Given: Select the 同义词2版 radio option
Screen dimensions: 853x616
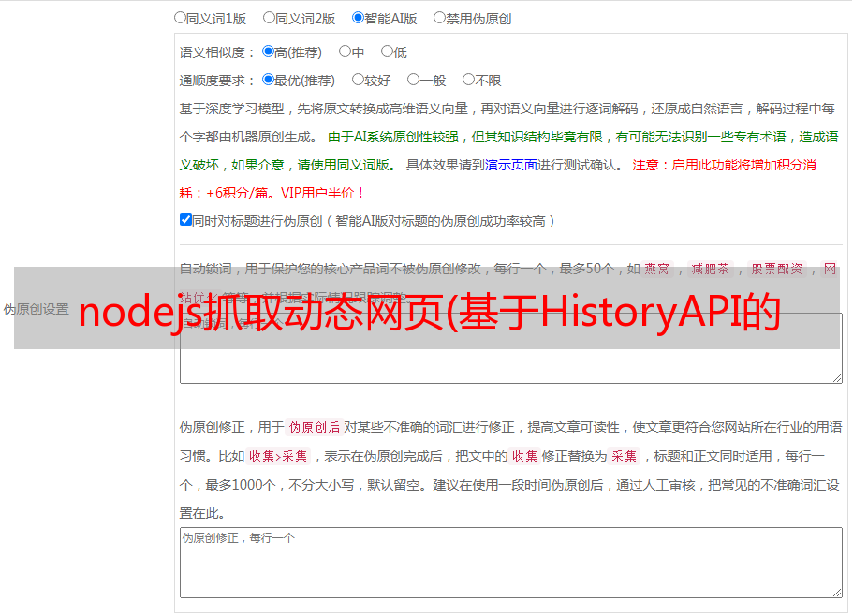Looking at the screenshot, I should click(269, 17).
